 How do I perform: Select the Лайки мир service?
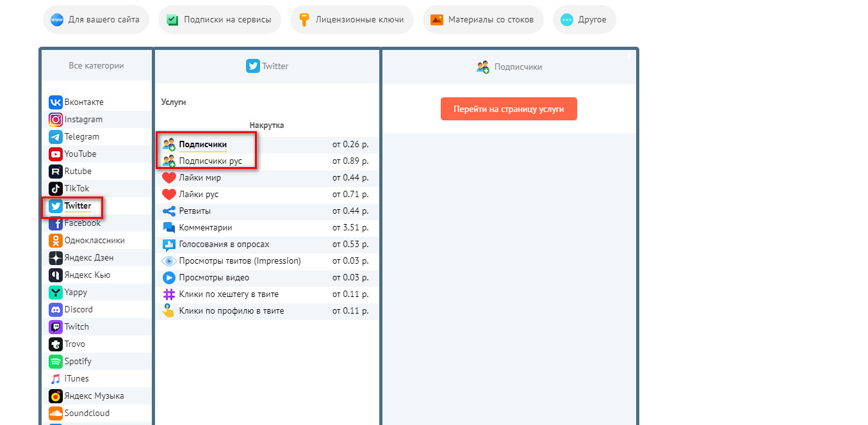pos(266,178)
